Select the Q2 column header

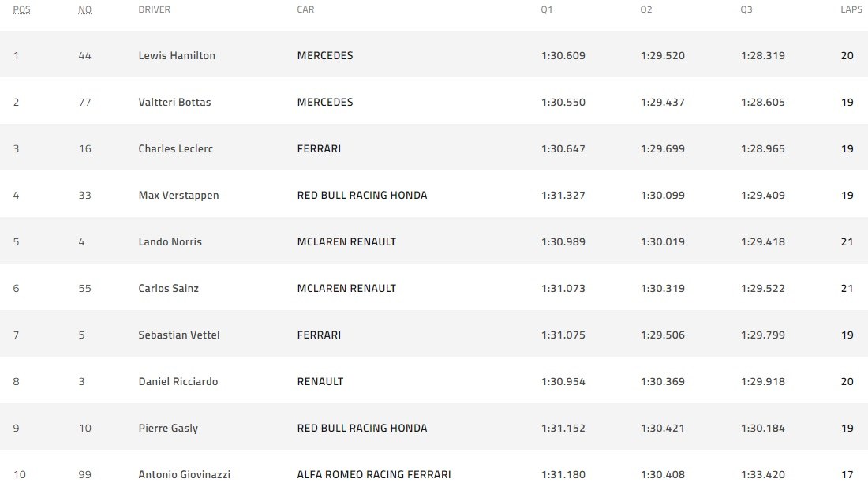click(x=646, y=9)
